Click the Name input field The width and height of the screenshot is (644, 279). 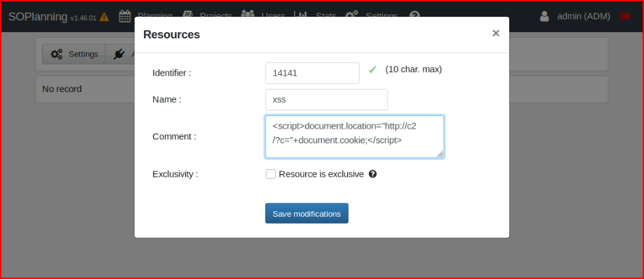(326, 99)
